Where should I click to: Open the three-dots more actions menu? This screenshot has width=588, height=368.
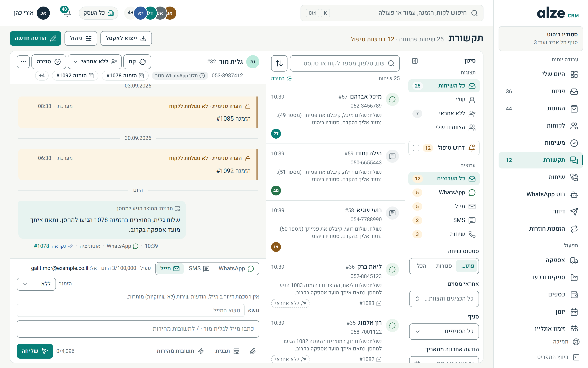(23, 62)
